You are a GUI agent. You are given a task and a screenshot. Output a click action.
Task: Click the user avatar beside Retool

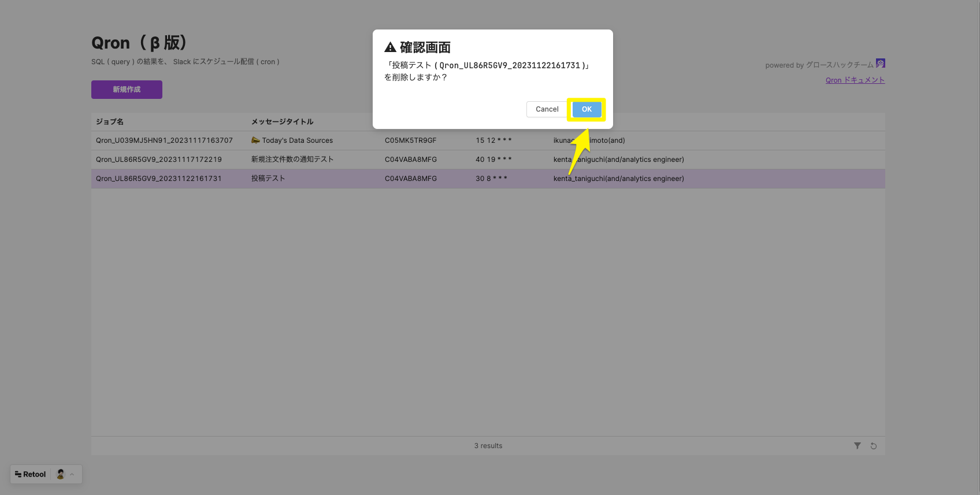61,474
